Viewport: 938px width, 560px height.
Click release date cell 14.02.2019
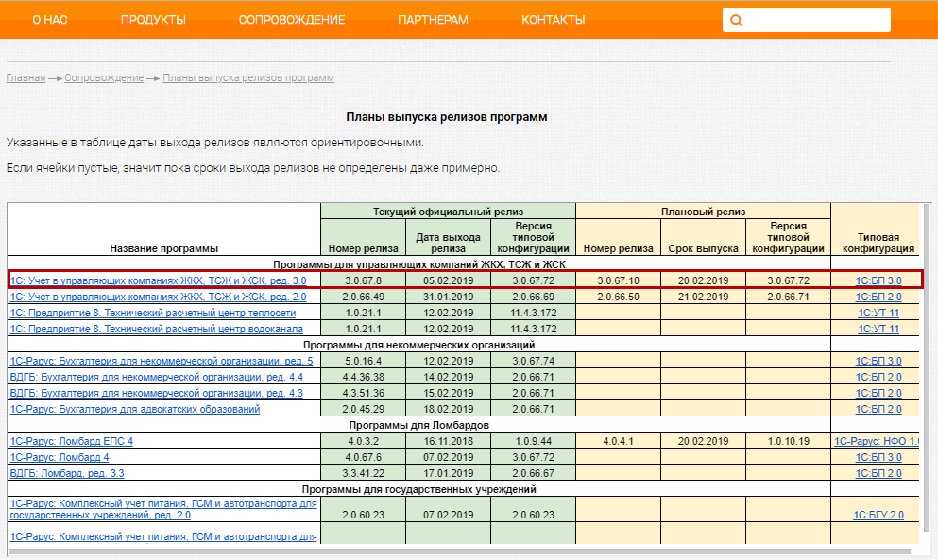(x=448, y=378)
